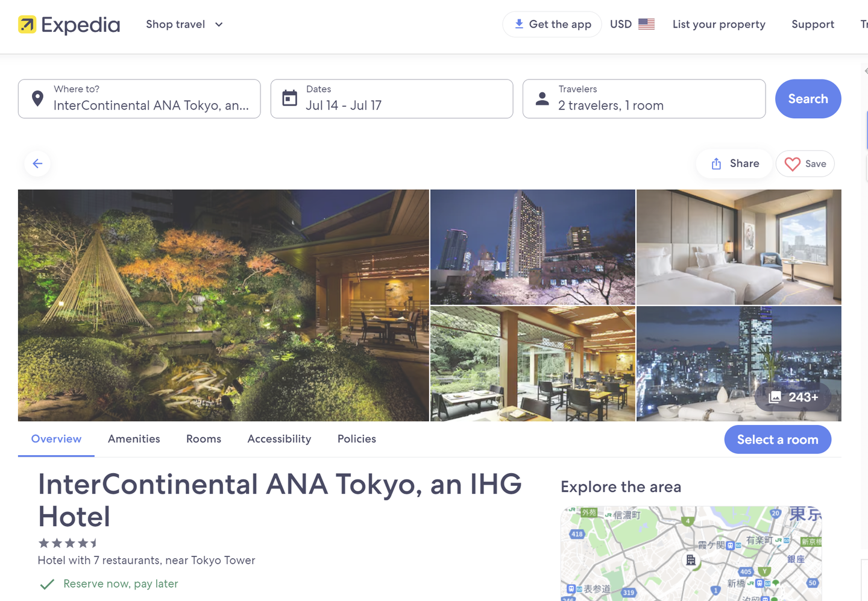Switch to the Policies tab
The width and height of the screenshot is (868, 601).
(357, 439)
